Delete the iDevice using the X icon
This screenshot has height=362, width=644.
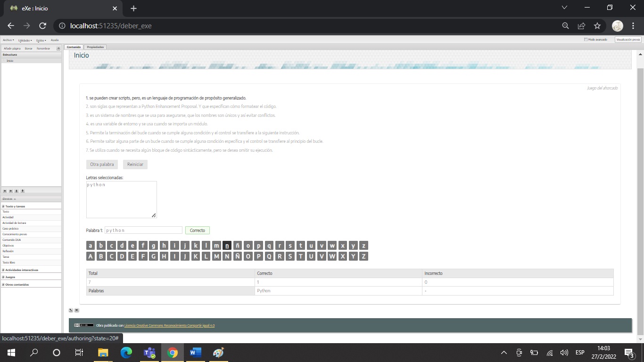coord(77,310)
